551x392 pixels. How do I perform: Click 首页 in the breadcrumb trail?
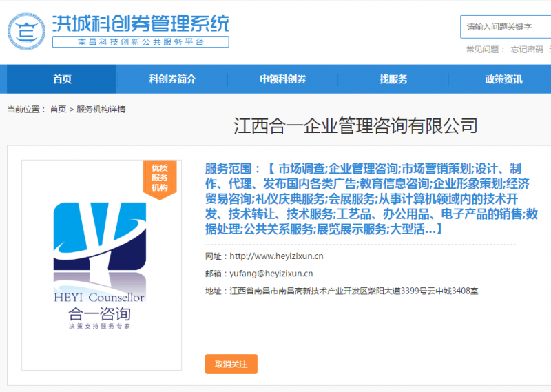[x=58, y=110]
